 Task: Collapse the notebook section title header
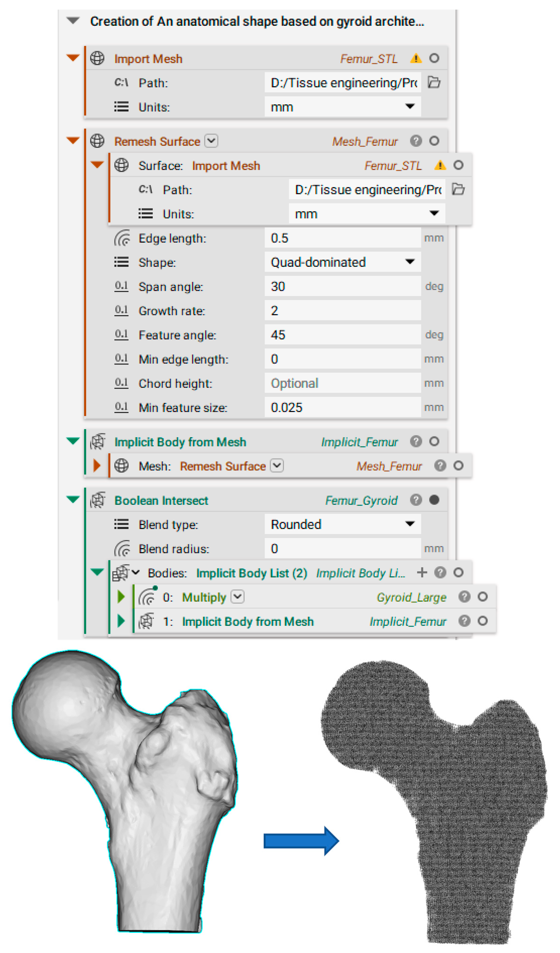click(73, 21)
